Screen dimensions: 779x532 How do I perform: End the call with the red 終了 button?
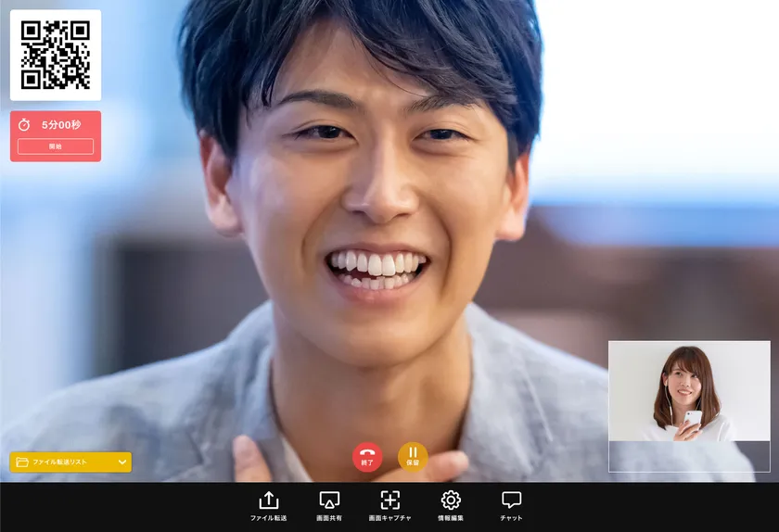(x=367, y=457)
